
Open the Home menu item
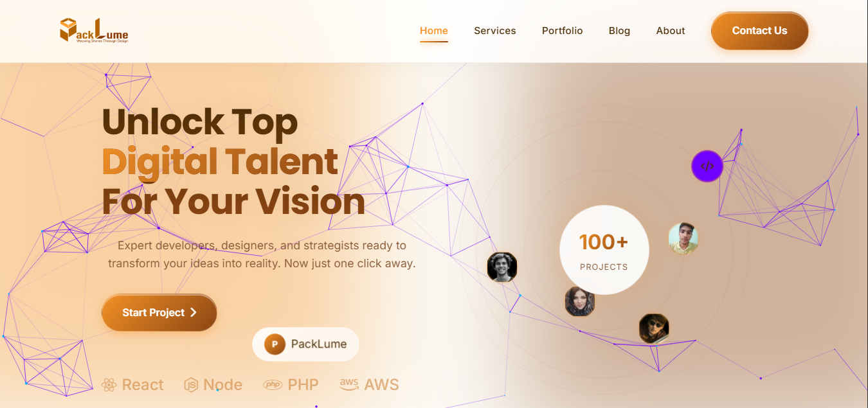click(434, 31)
